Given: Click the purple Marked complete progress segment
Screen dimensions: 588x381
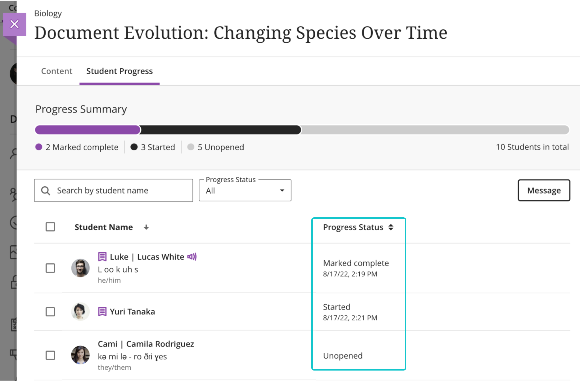Looking at the screenshot, I should tap(87, 130).
